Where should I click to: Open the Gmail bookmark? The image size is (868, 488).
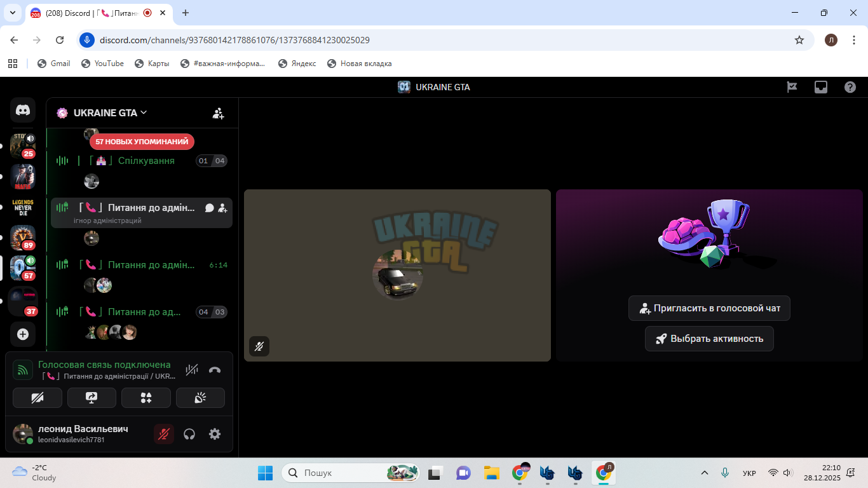[x=54, y=64]
